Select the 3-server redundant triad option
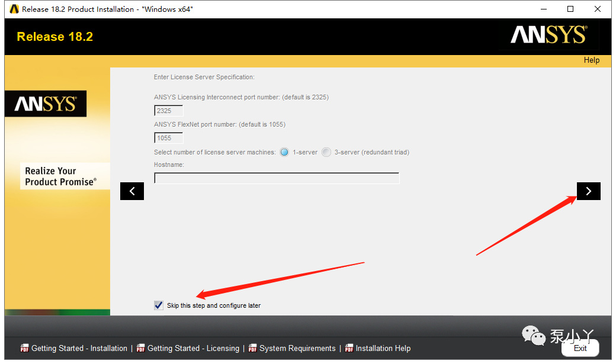Viewport: 616px width, 364px height. [326, 152]
